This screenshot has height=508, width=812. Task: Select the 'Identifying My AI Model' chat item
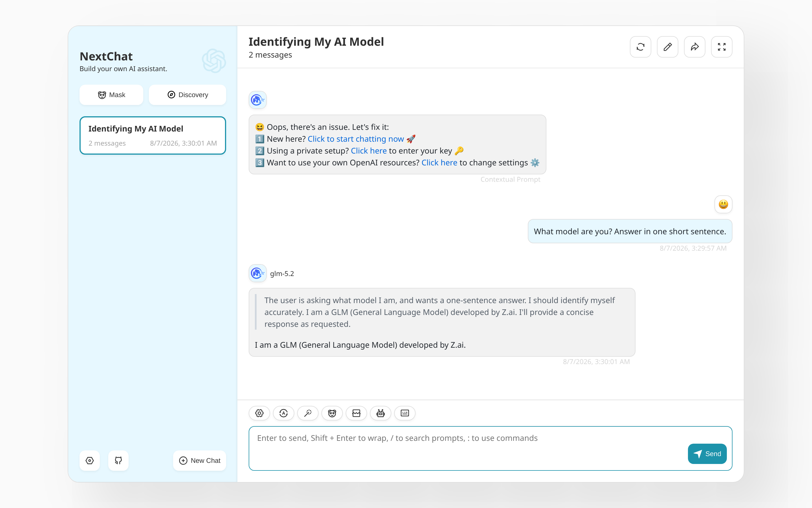click(153, 135)
